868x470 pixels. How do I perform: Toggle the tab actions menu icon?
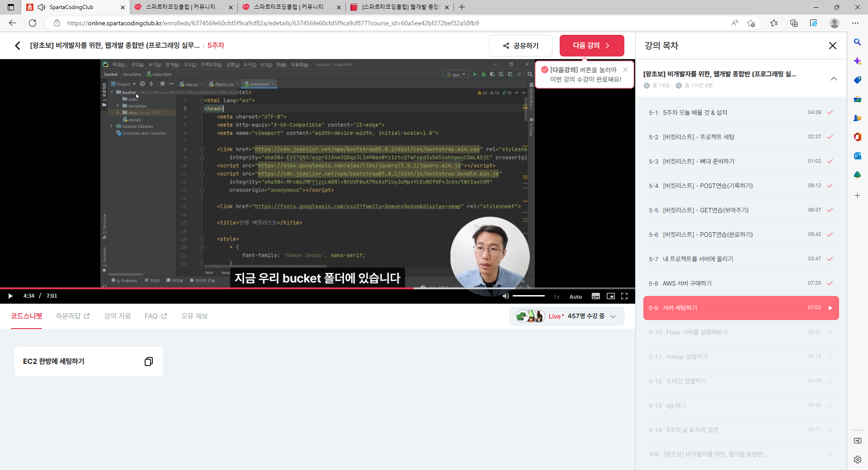point(11,7)
